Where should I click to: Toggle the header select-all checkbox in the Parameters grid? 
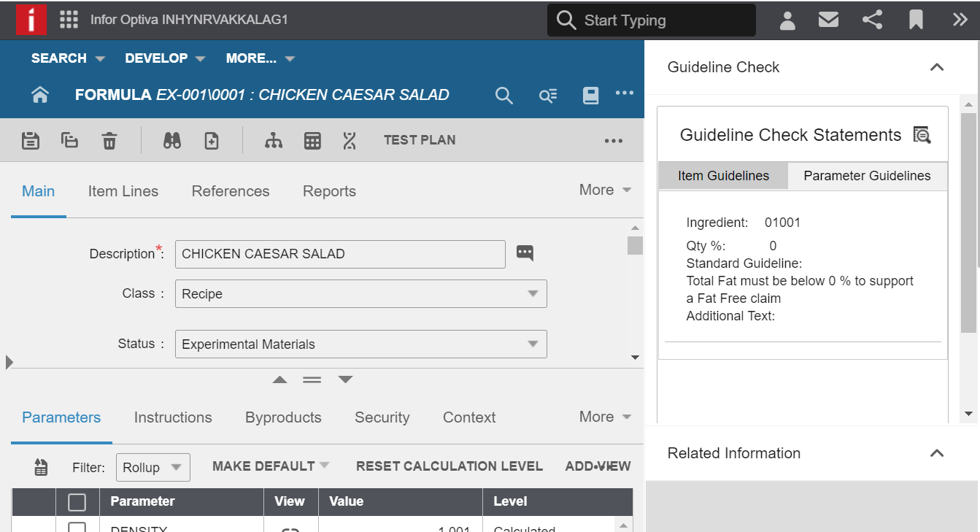[77, 501]
